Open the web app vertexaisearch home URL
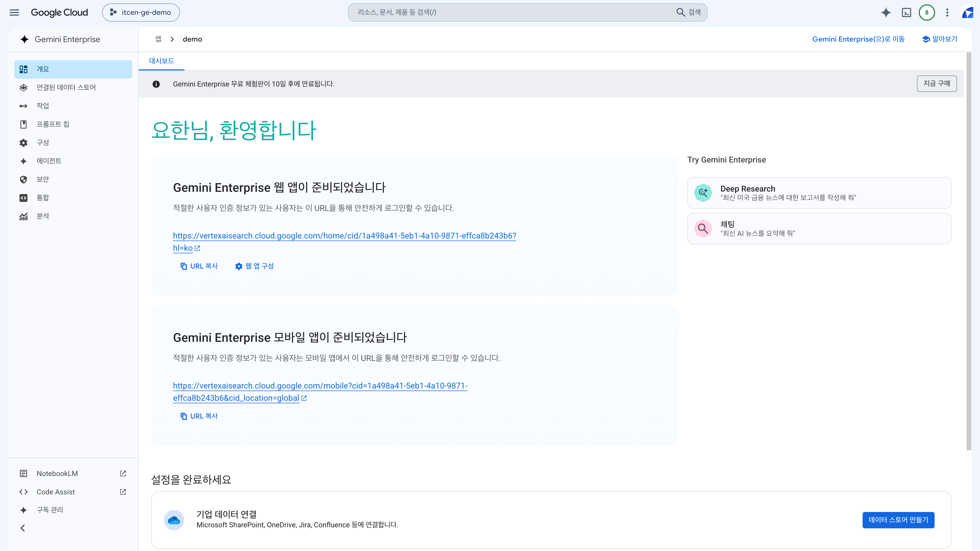Viewport: 980px width, 551px height. pos(344,242)
